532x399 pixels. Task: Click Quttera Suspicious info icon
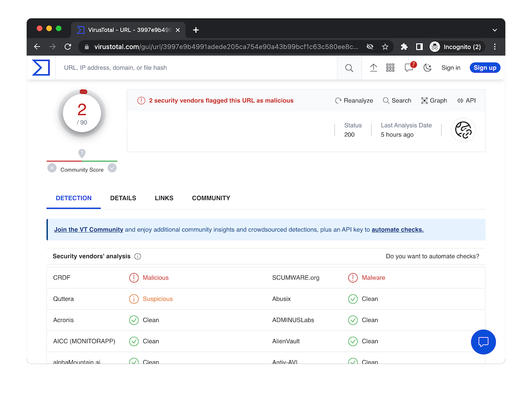134,299
